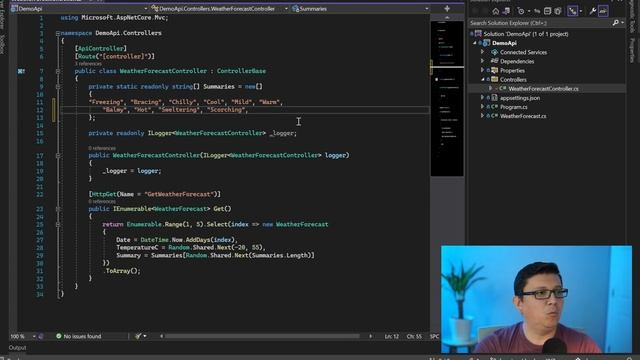
Task: Click the split editor plus button
Action: tap(447, 9)
